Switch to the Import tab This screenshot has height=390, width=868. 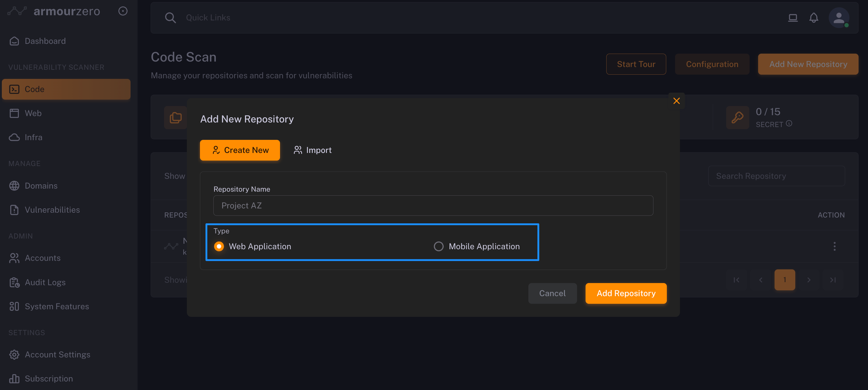[x=312, y=150]
